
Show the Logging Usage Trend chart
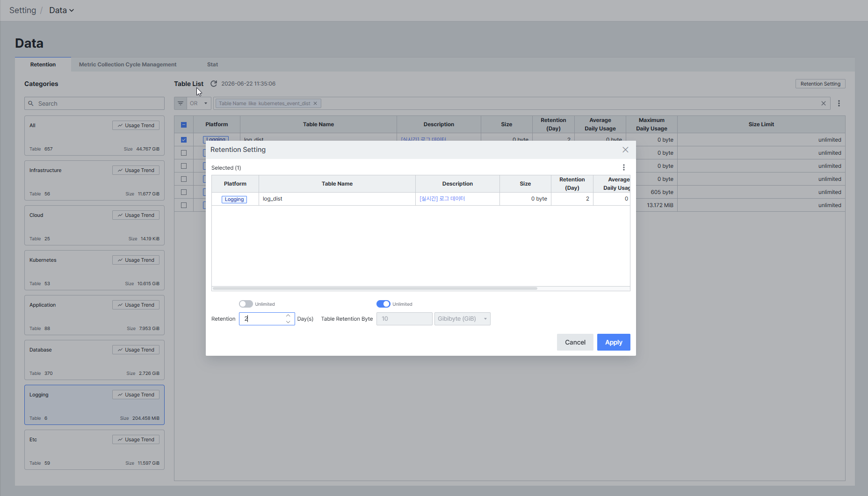click(136, 395)
